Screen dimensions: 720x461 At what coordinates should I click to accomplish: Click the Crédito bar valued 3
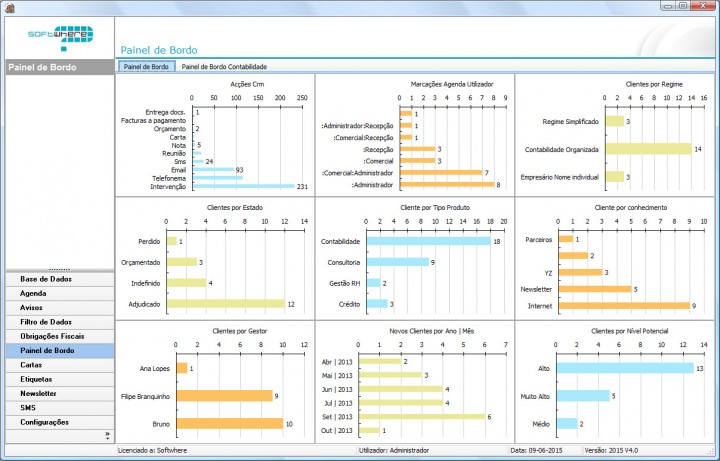pyautogui.click(x=377, y=304)
